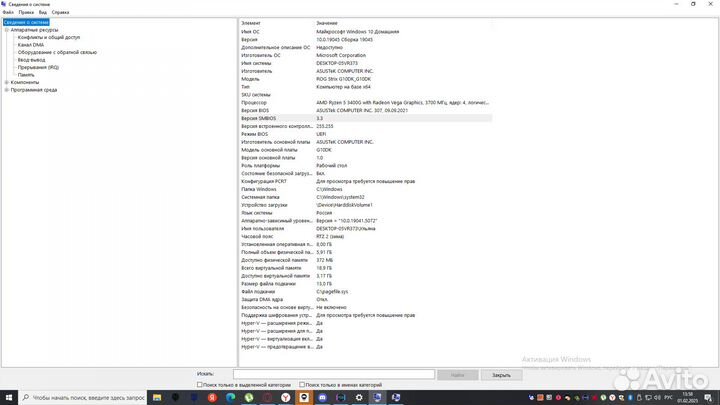Click the network tray icon
This screenshot has height=405, width=720.
tap(648, 398)
